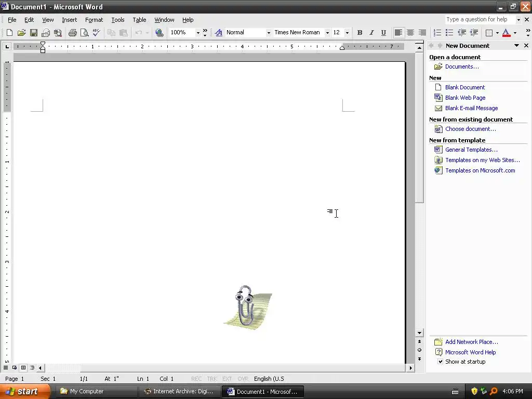Toggle Italic formatting

point(371,33)
